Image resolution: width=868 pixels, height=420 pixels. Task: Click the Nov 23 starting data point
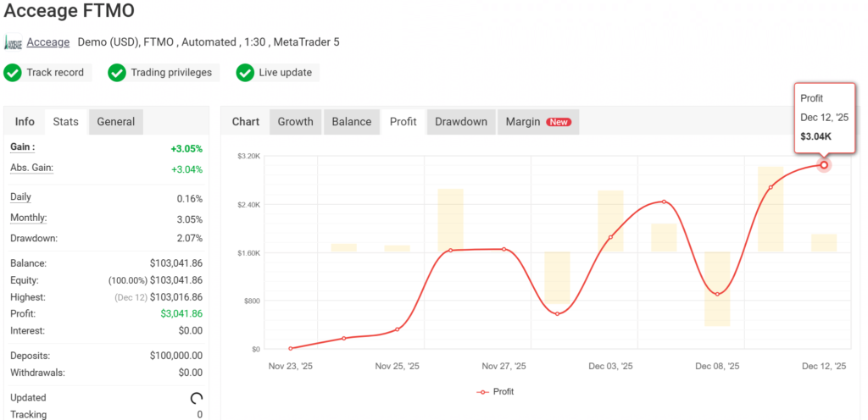click(x=290, y=348)
